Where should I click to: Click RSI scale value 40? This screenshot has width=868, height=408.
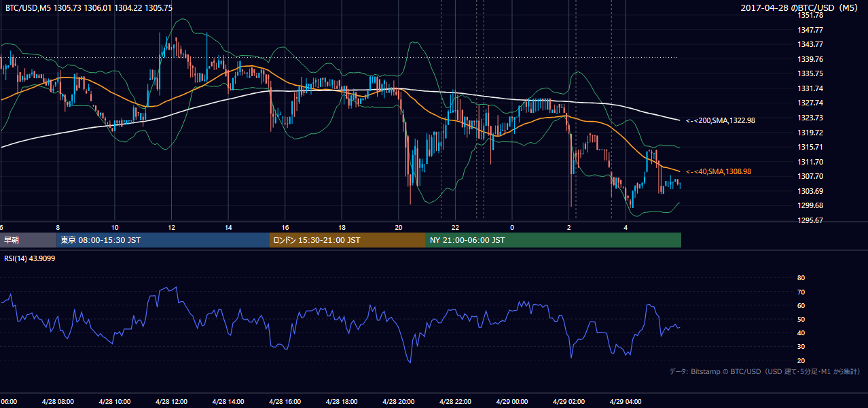click(801, 333)
